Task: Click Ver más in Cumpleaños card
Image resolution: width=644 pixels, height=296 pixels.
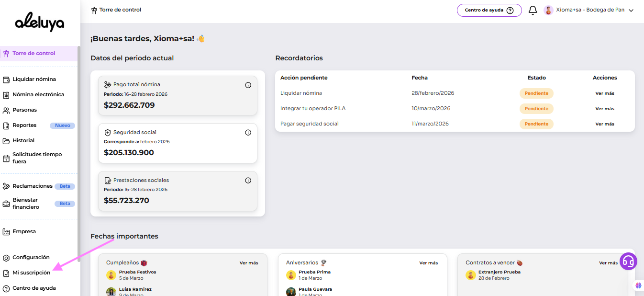Action: pos(248,263)
